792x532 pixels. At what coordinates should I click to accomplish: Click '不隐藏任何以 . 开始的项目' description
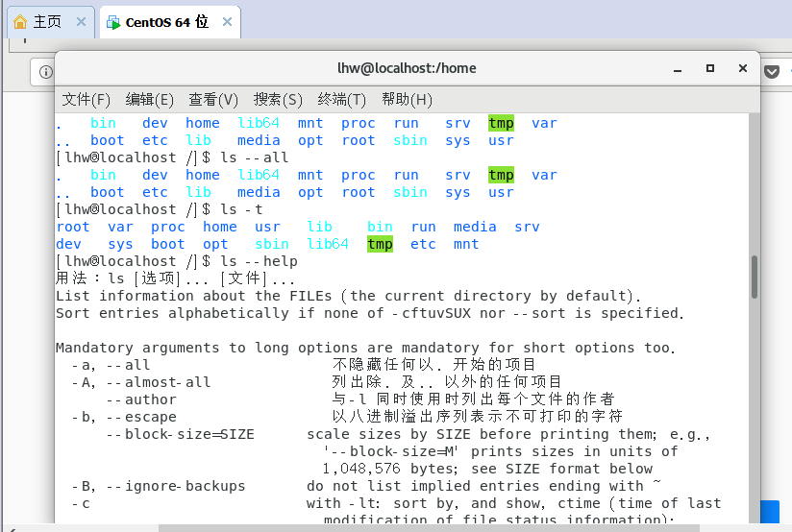click(x=433, y=365)
